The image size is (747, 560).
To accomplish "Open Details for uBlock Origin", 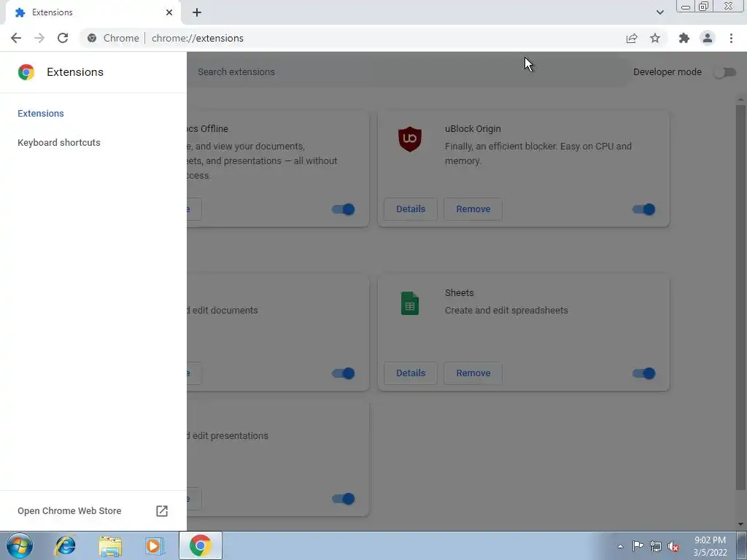I will [411, 209].
